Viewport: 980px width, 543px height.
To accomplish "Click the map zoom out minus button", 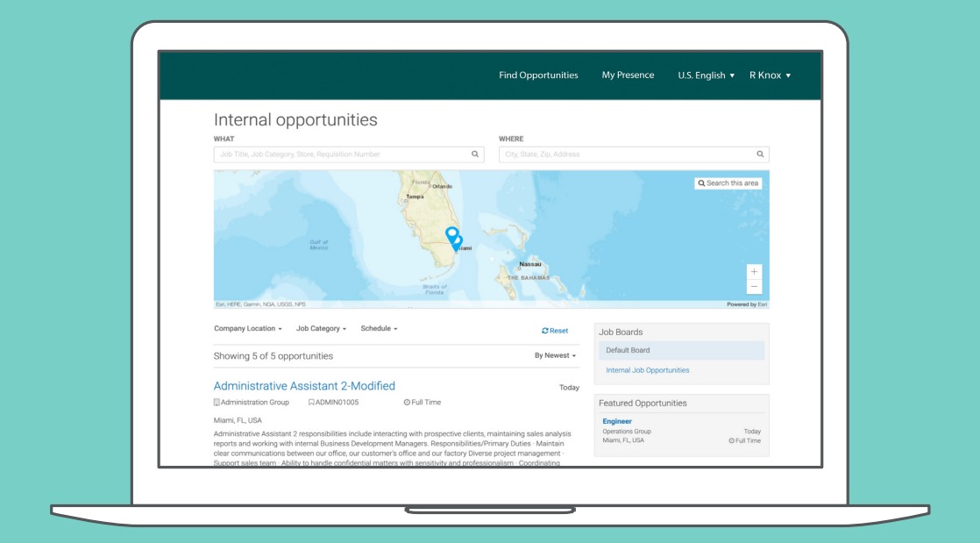I will [754, 287].
